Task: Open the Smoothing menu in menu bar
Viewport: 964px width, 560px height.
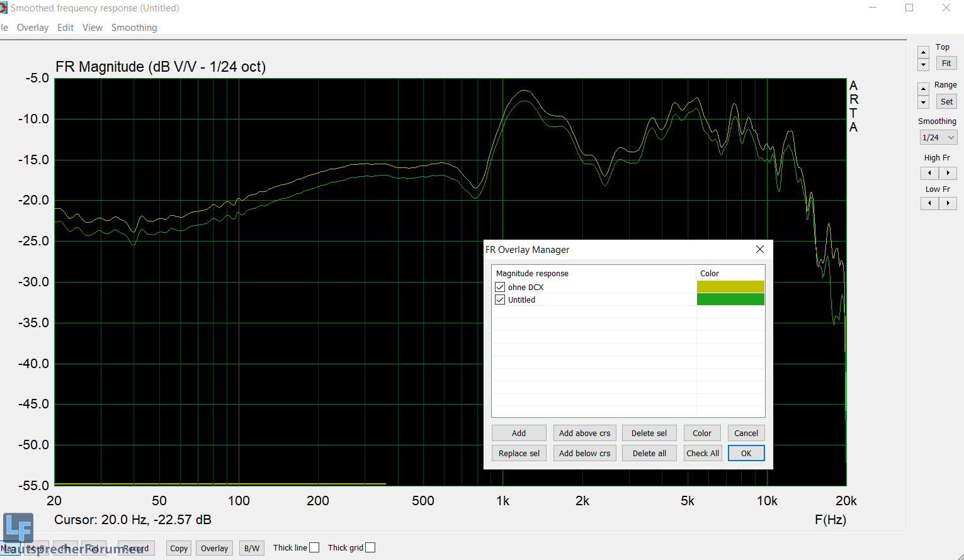Action: (x=134, y=28)
